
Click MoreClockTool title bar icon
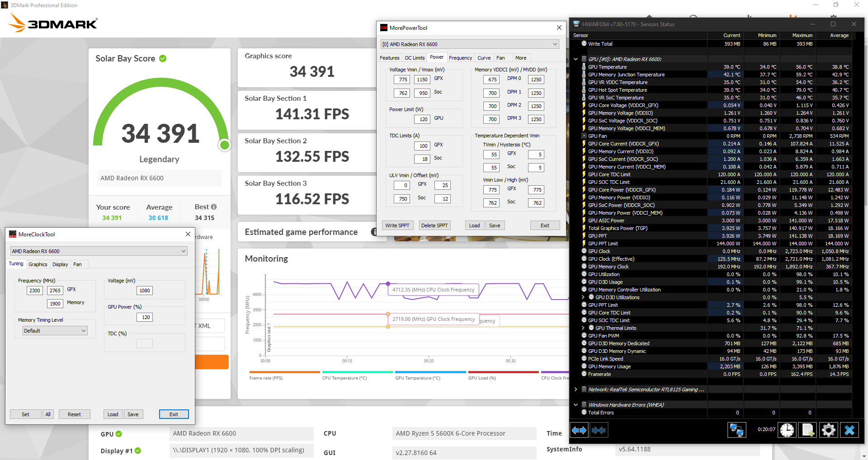coord(13,234)
